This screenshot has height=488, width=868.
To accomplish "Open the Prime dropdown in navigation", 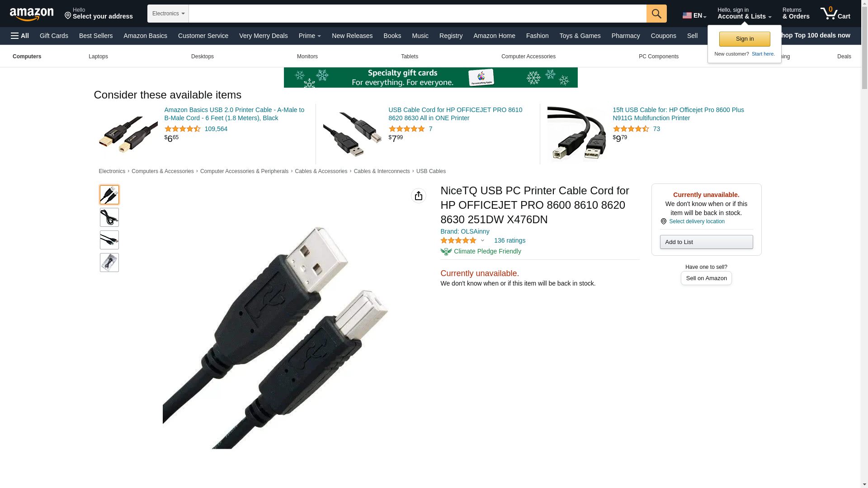I will coord(310,36).
